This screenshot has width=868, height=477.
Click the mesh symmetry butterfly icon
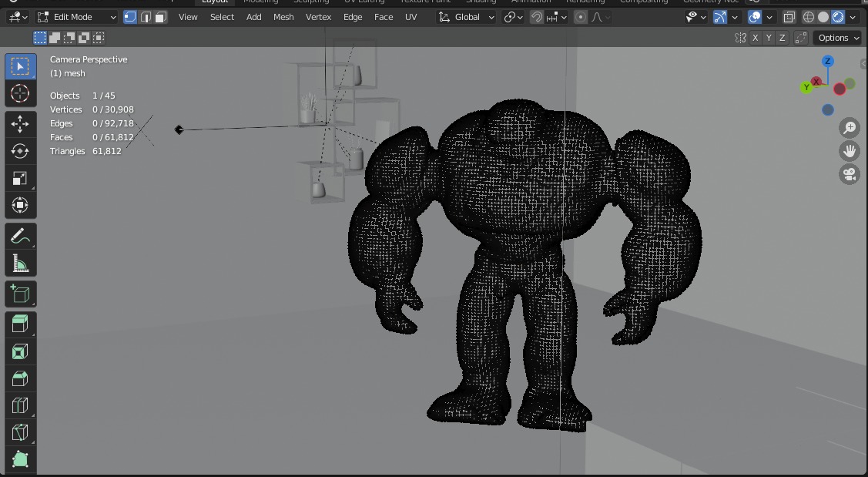740,38
